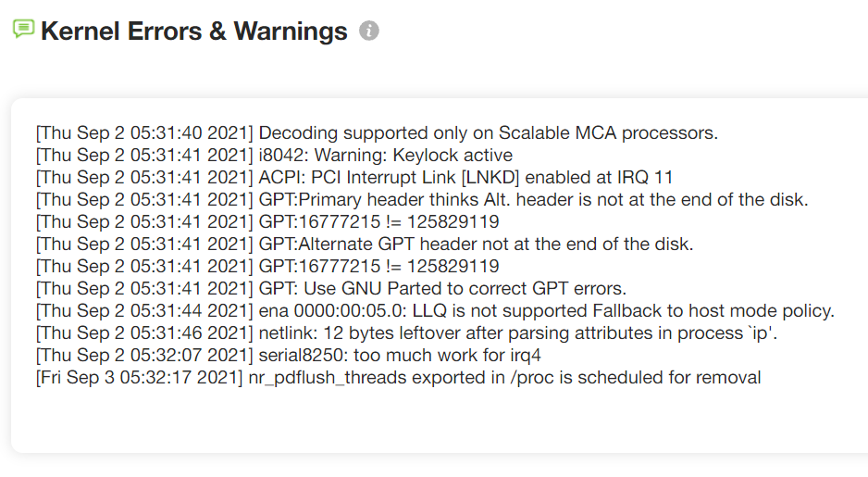Select the first GPT:16777215 != 125829119 line
Screen dimensions: 868x477
click(267, 221)
